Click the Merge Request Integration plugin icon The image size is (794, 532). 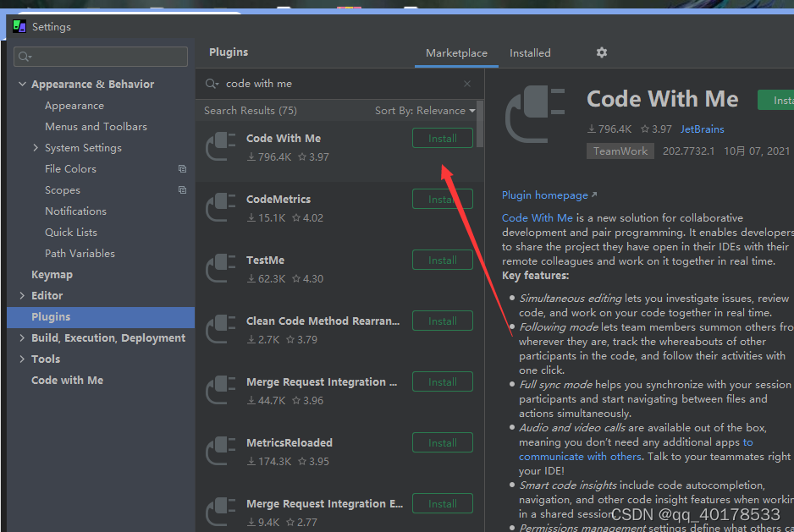click(221, 390)
